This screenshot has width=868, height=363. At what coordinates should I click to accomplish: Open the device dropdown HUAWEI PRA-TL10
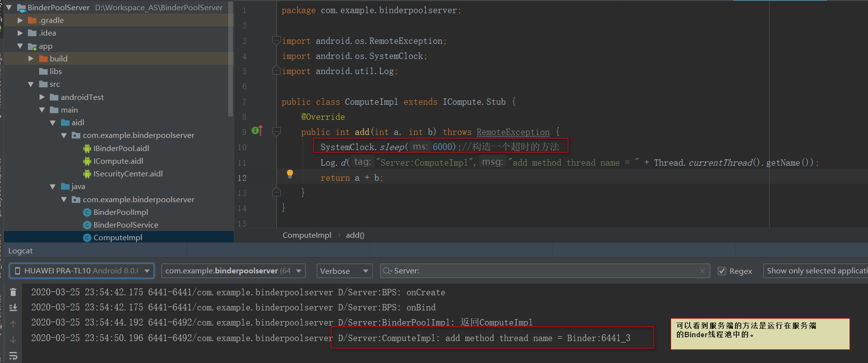pos(82,271)
